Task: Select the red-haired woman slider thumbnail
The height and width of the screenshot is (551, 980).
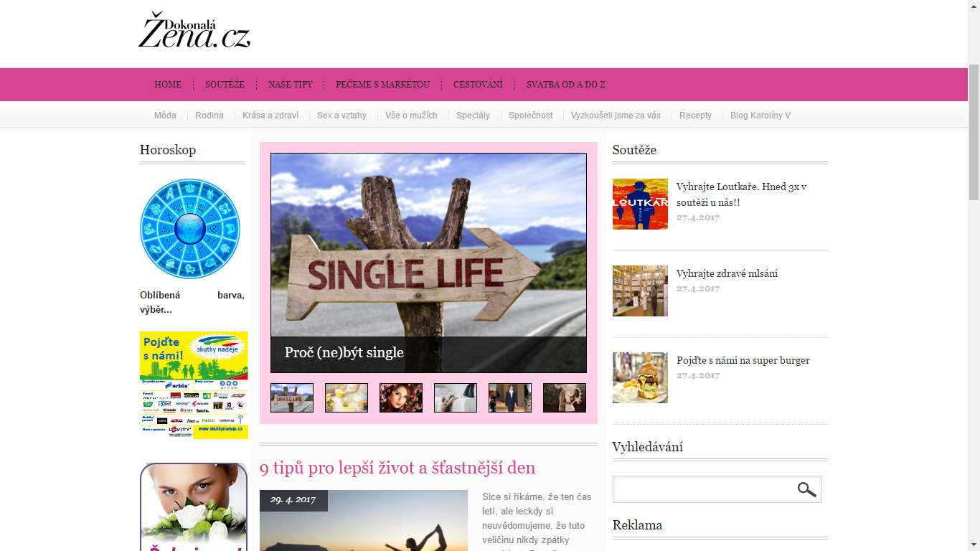Action: (x=401, y=397)
